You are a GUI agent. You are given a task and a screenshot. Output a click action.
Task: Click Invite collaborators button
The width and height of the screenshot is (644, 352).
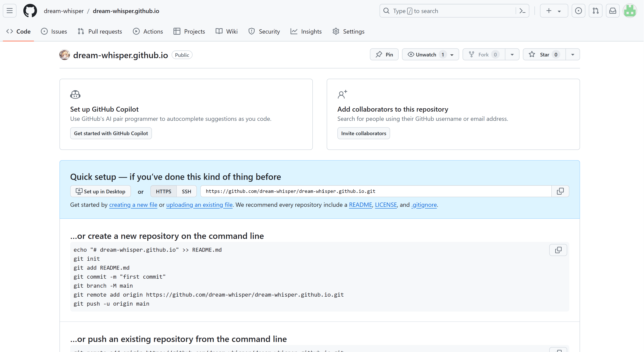(364, 133)
